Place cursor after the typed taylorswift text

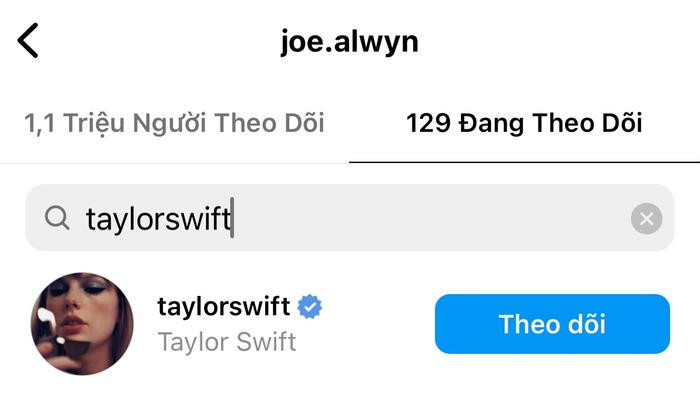(232, 218)
